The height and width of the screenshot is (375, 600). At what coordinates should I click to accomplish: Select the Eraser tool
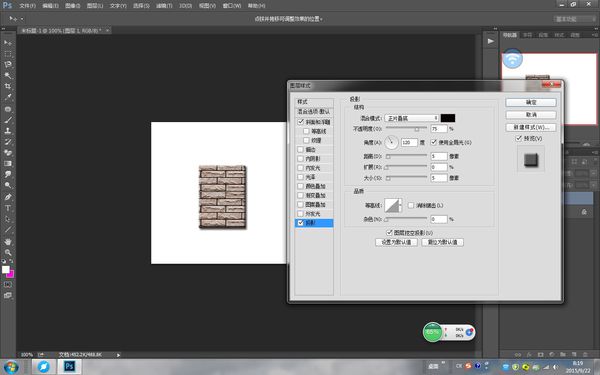(8, 153)
